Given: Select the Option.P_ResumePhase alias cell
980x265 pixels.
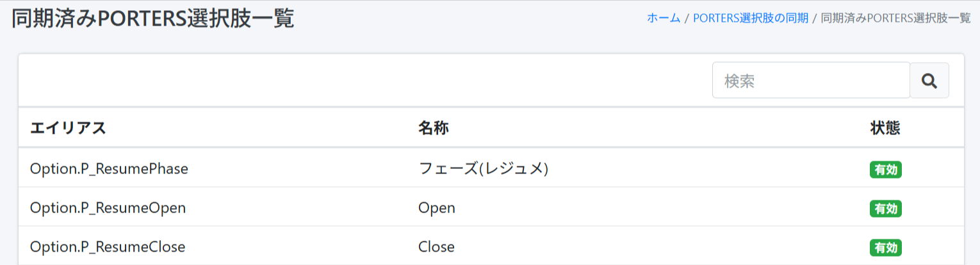Looking at the screenshot, I should point(109,169).
